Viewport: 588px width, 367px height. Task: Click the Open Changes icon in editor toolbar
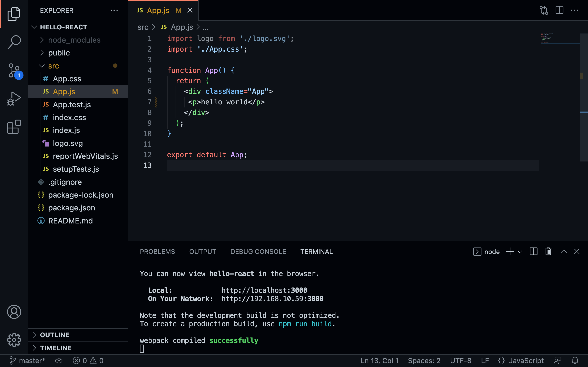tap(544, 10)
